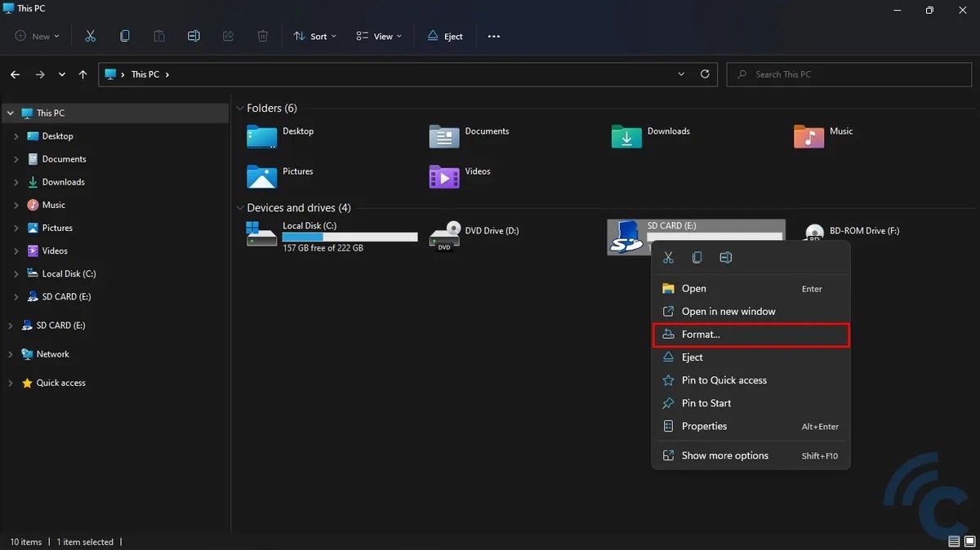This screenshot has height=550, width=980.
Task: Choose Open in new window
Action: point(751,311)
